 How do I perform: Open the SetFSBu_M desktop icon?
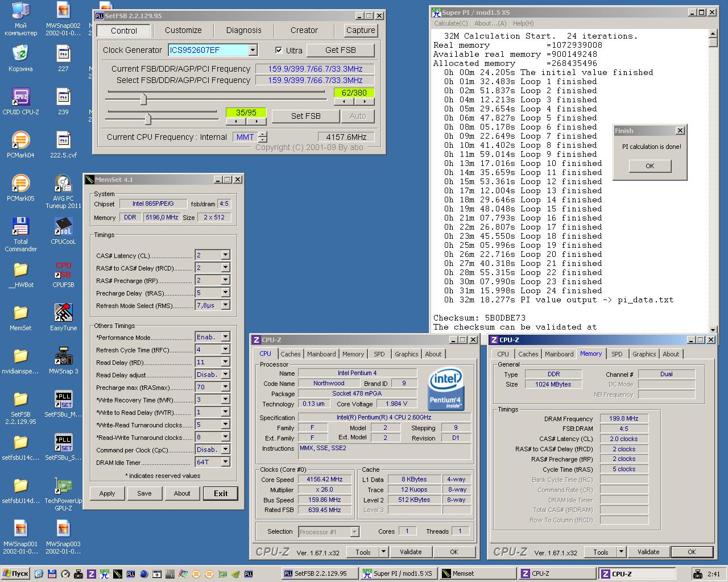(x=63, y=404)
